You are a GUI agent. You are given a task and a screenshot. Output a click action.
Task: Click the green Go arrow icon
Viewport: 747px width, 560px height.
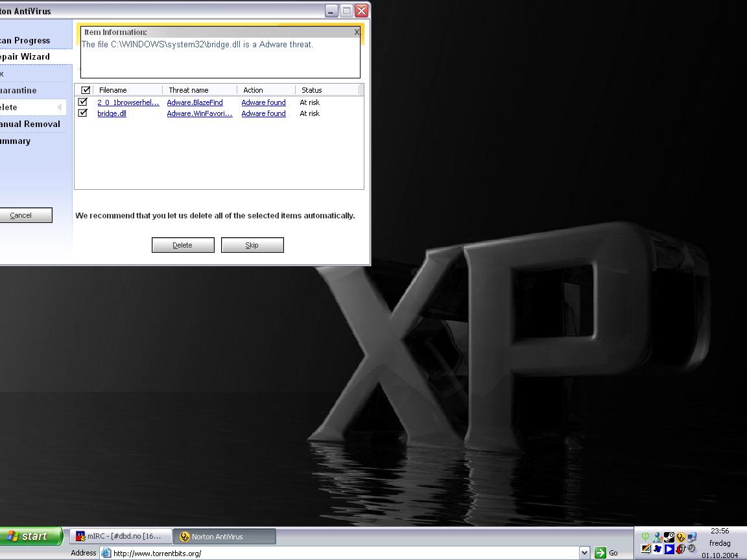[600, 553]
